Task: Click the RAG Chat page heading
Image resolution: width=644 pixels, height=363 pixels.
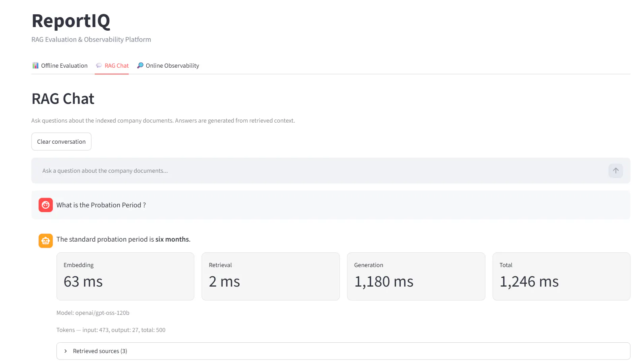Action: click(x=63, y=99)
